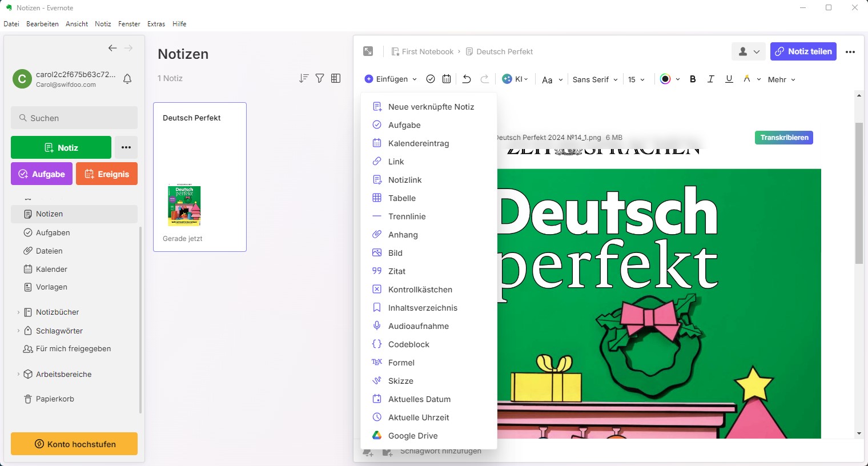Open the note filter funnel icon
The height and width of the screenshot is (466, 868).
[320, 78]
